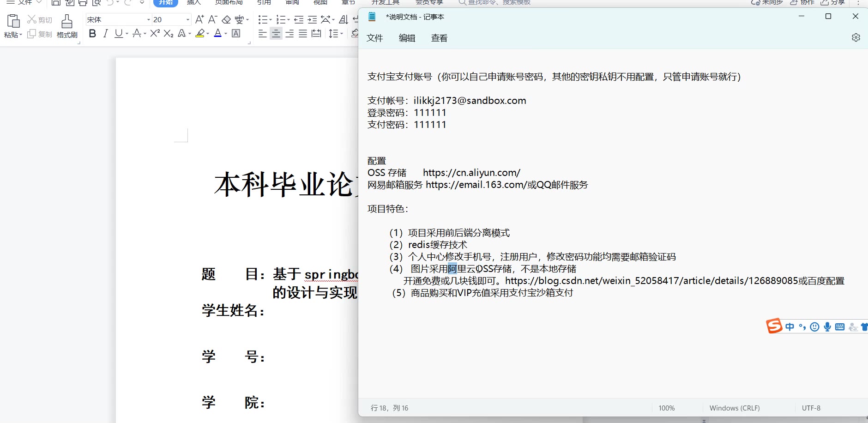Click the line spacing icon
This screenshot has height=423, width=868.
coord(333,33)
